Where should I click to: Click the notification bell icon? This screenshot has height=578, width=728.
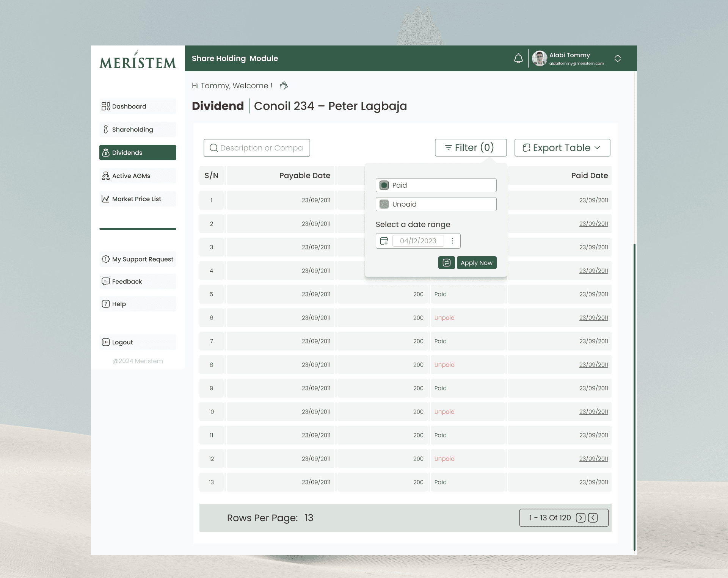(518, 58)
